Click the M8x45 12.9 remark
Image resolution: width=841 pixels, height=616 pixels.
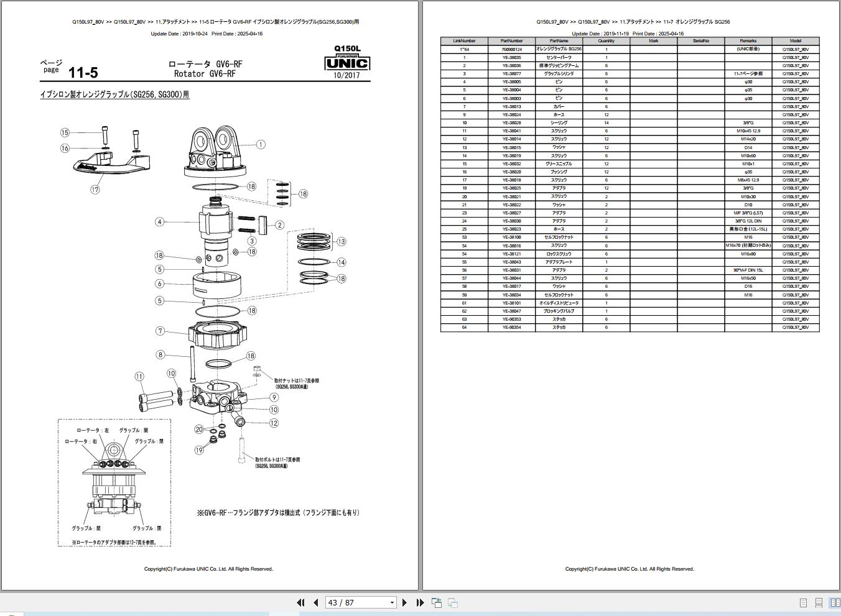click(x=748, y=180)
